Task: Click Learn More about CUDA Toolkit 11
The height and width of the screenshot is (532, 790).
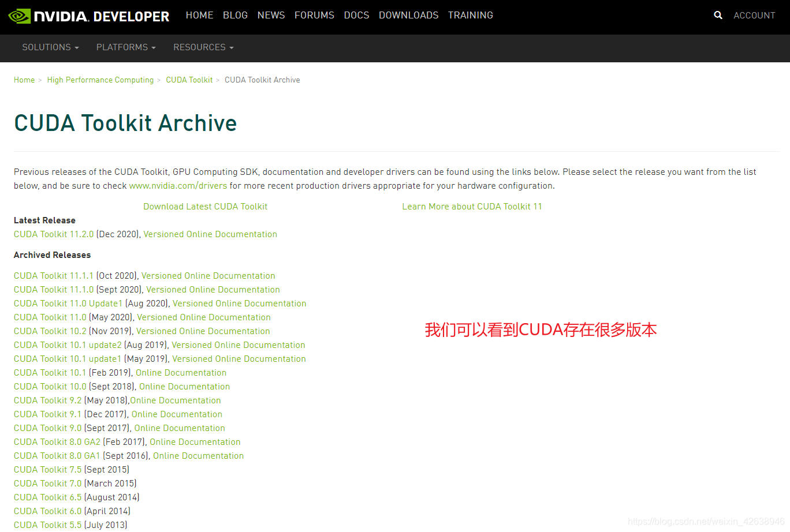Action: point(472,207)
